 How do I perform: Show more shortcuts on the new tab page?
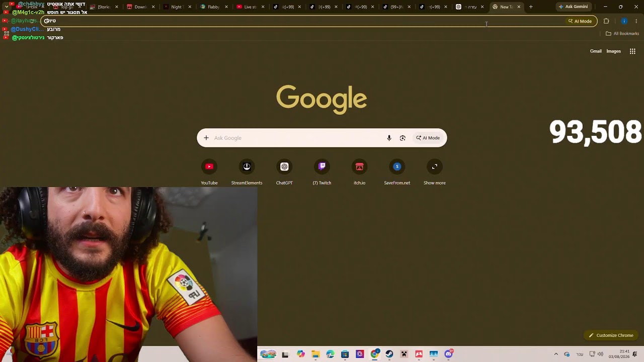pyautogui.click(x=435, y=171)
